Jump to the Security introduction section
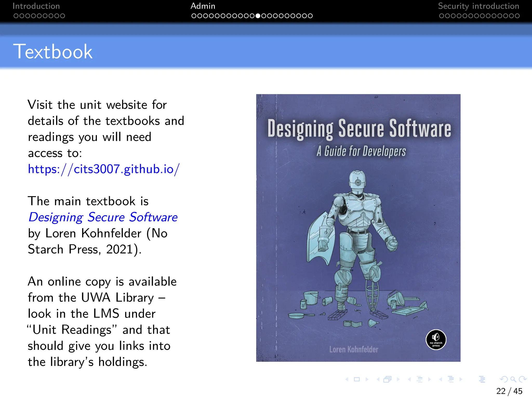Viewport: 532px width, 399px height. [478, 6]
